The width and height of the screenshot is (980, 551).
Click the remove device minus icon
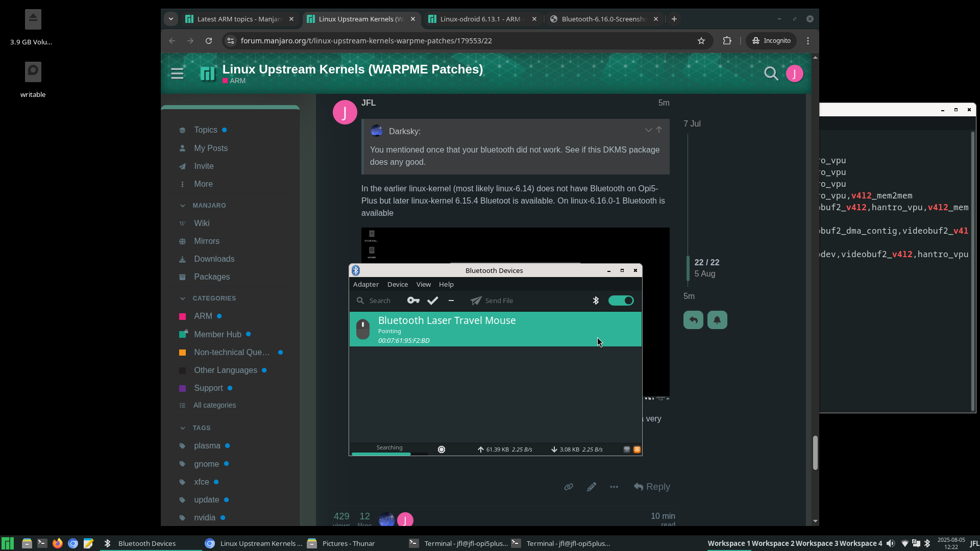point(451,300)
